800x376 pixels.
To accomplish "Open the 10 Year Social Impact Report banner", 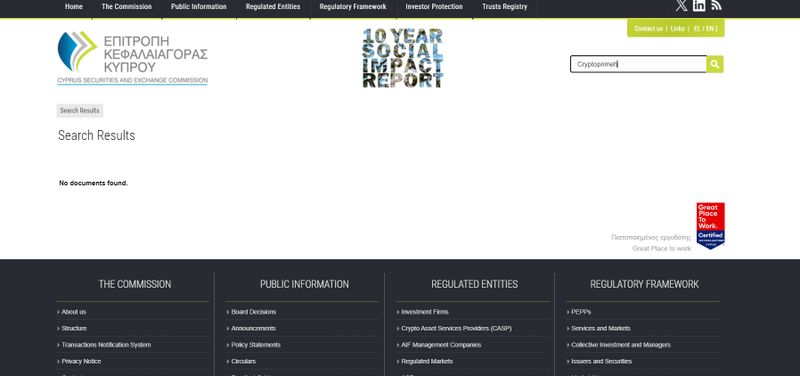I will coord(403,58).
